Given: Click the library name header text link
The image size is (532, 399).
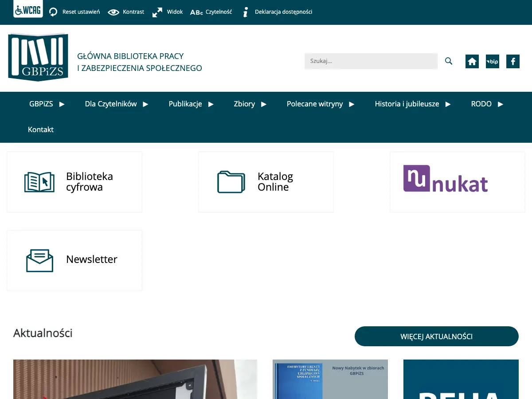Looking at the screenshot, I should tap(140, 62).
